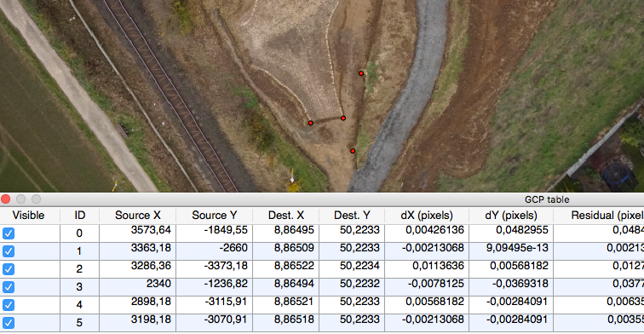Disable Visible checkbox for GCP ID 4

9,305
